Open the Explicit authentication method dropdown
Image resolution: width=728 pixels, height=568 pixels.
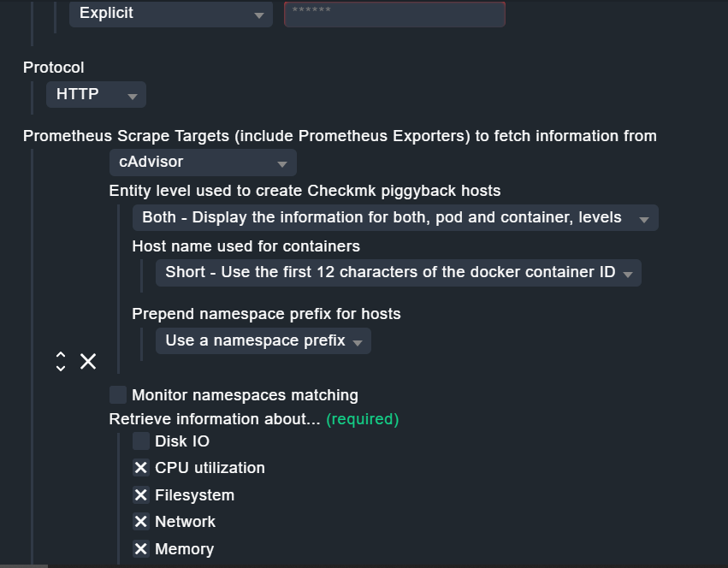[169, 14]
